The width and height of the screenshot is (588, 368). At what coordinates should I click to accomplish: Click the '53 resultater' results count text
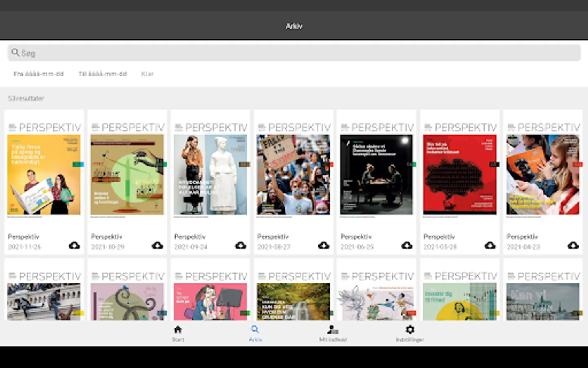[26, 99]
